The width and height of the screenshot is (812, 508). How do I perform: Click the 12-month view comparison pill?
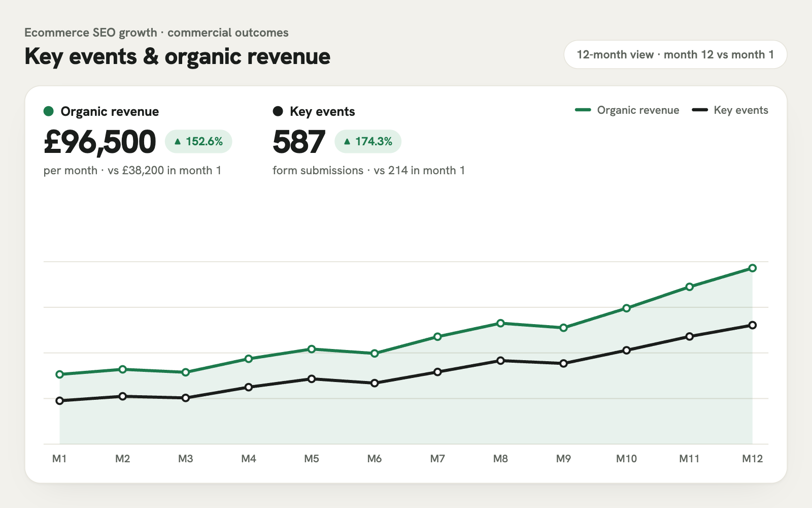[x=675, y=54]
